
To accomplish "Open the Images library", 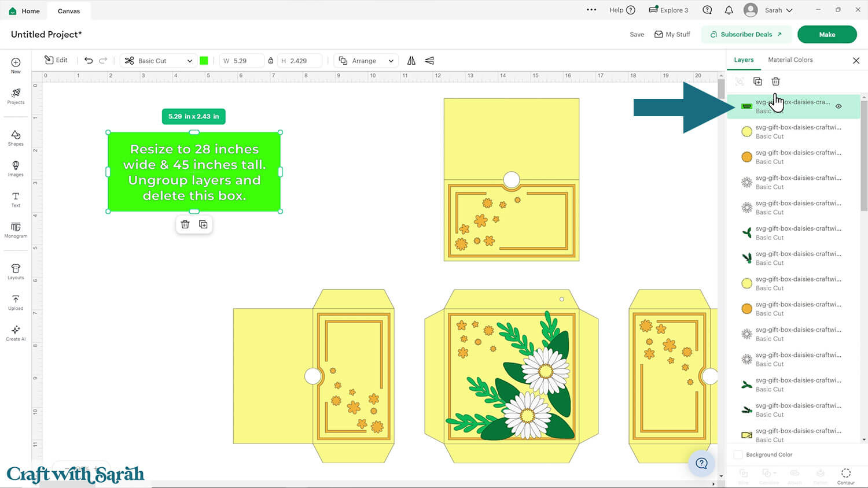I will [x=16, y=168].
